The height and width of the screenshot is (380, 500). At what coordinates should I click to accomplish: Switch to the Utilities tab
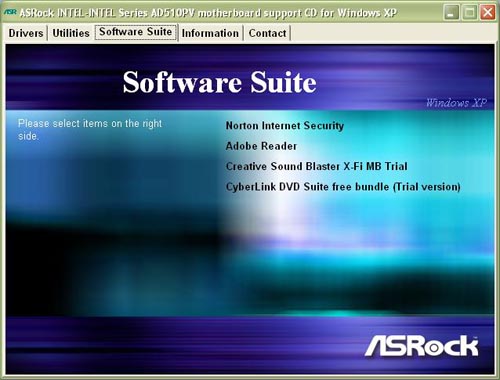pyautogui.click(x=71, y=33)
